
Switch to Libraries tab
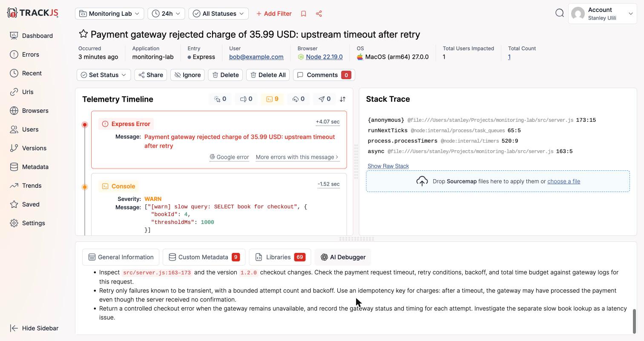tap(280, 257)
